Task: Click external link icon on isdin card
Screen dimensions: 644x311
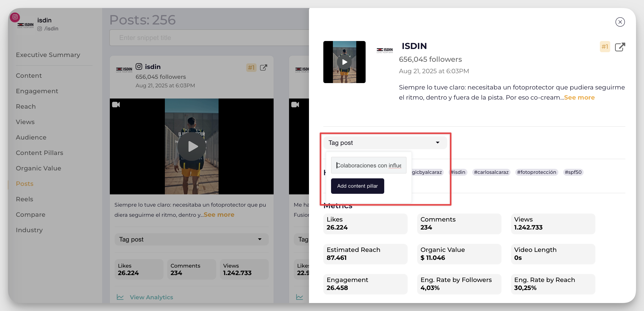Action: point(263,68)
